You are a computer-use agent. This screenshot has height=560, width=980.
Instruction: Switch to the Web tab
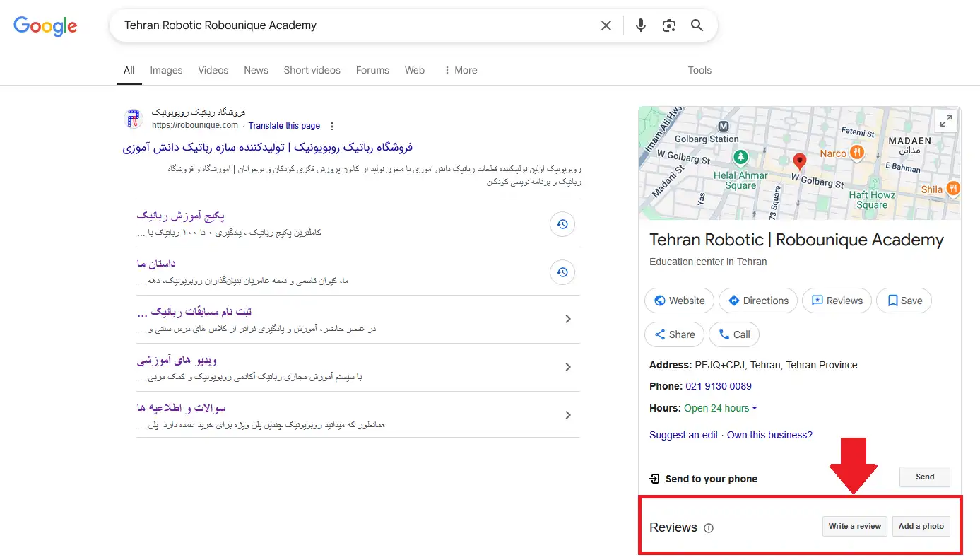click(415, 70)
